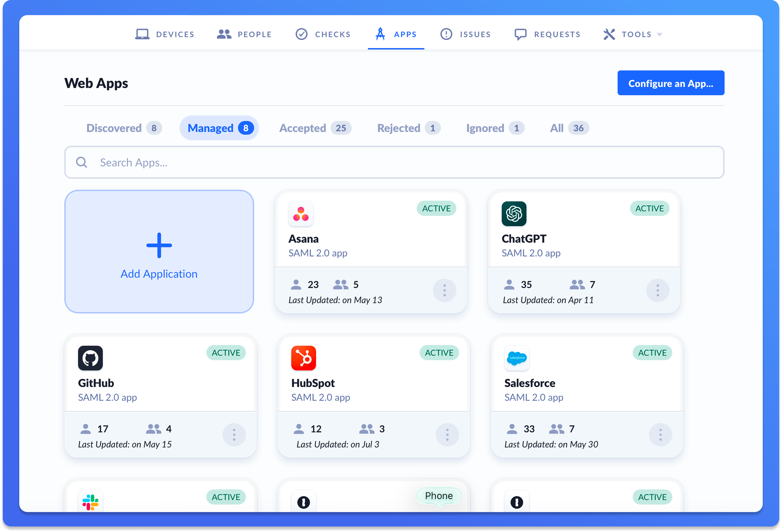Screen dimensions: 782x532
Task: Click the GitHub octocat icon
Action: 90,358
